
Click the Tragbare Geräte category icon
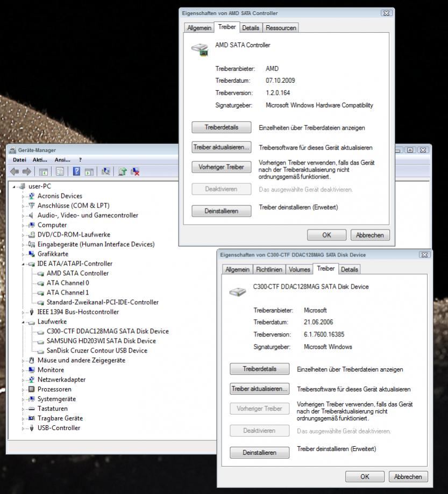(x=31, y=418)
